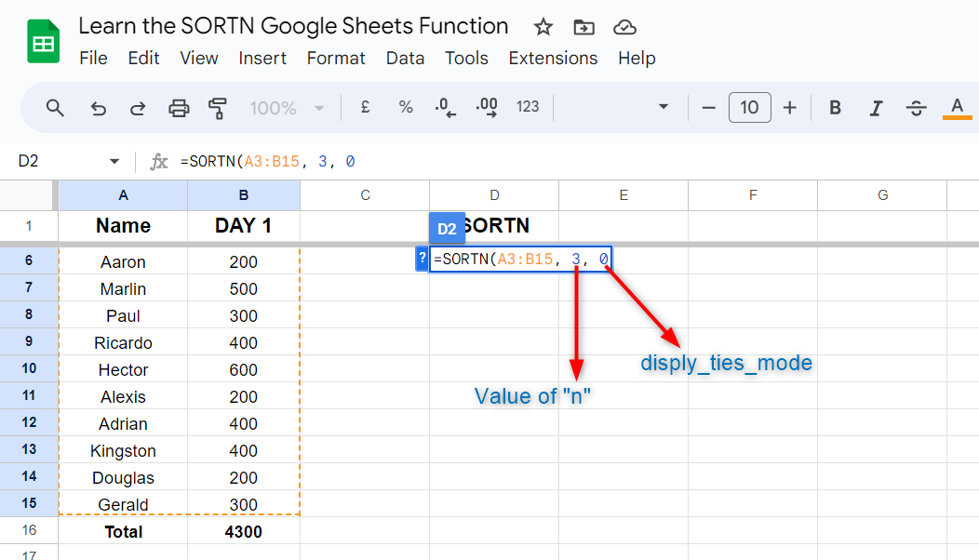Increase decimal places
979x560 pixels.
click(x=487, y=107)
